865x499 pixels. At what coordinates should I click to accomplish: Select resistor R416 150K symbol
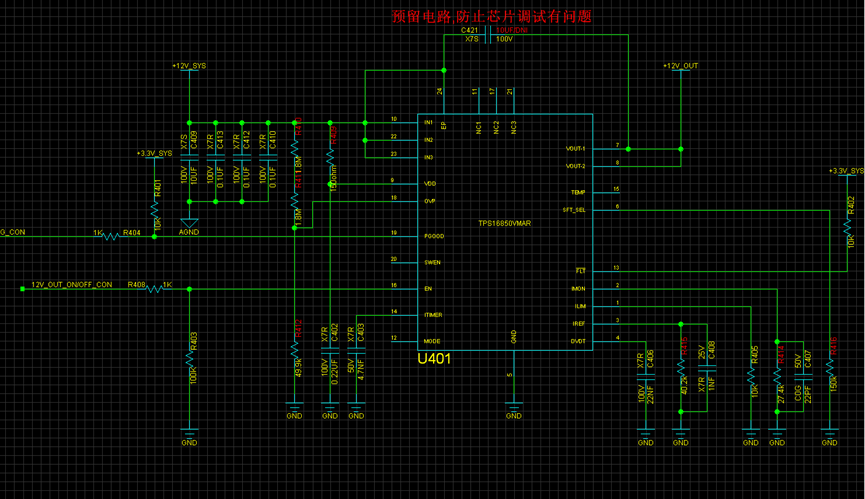point(829,367)
